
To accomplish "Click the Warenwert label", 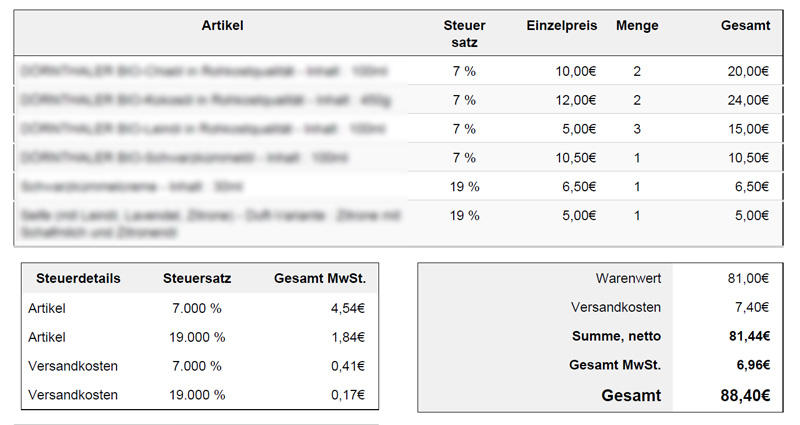I will point(628,279).
